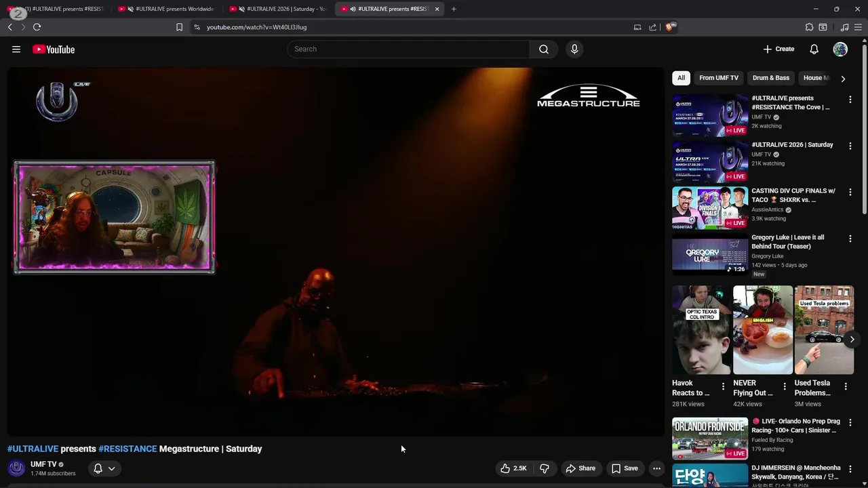Click the address bar URL
This screenshot has width=868, height=488.
pos(256,27)
